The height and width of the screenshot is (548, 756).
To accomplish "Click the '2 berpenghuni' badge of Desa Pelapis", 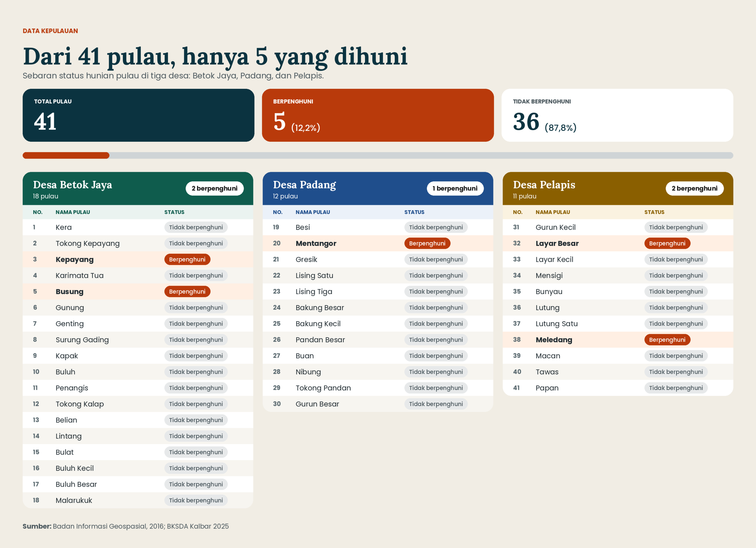I will pyautogui.click(x=694, y=188).
